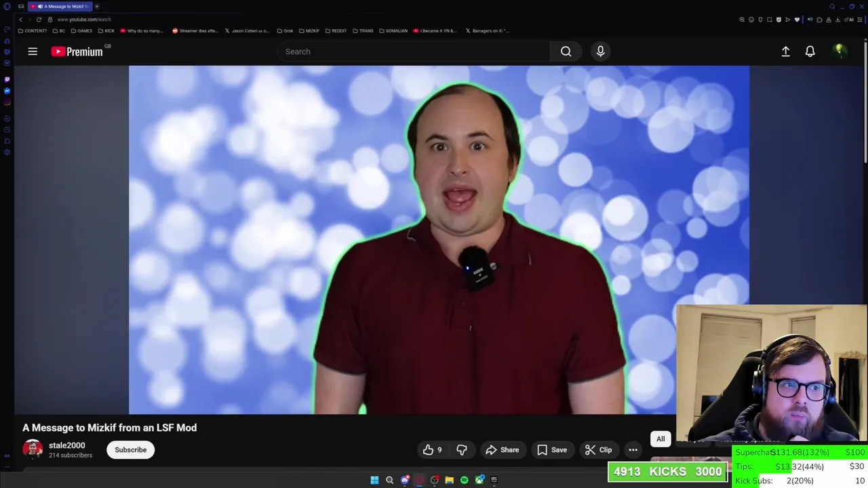Open the GAMES bookmarks folder

tap(81, 30)
